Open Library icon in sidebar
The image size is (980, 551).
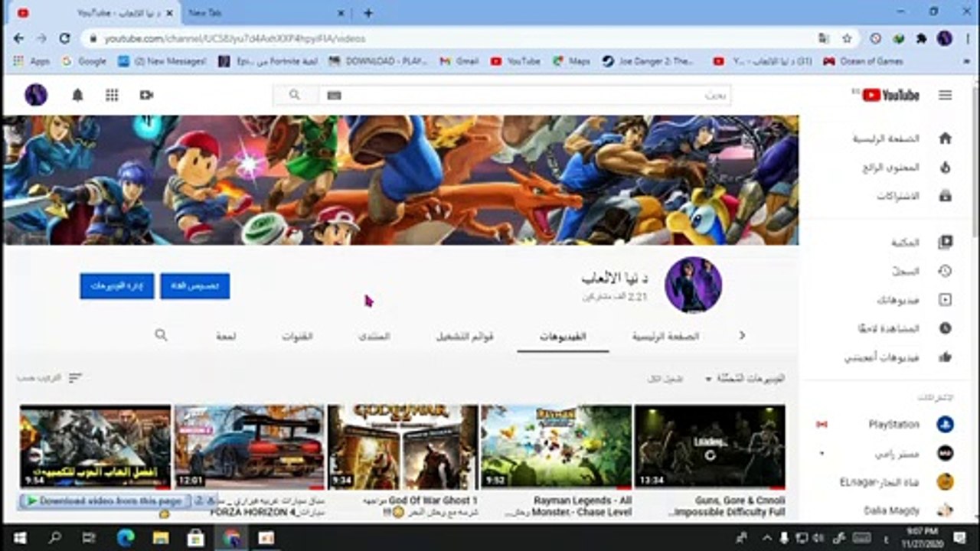click(945, 243)
